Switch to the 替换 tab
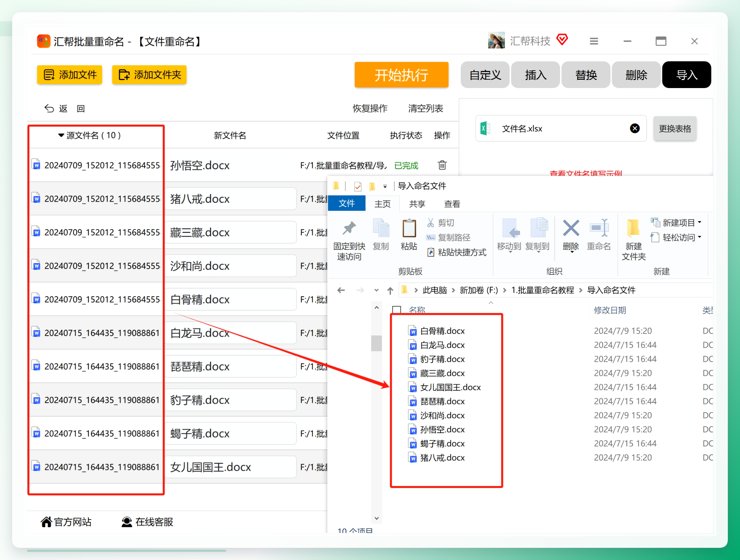Screen dimensions: 740x560 [586, 75]
